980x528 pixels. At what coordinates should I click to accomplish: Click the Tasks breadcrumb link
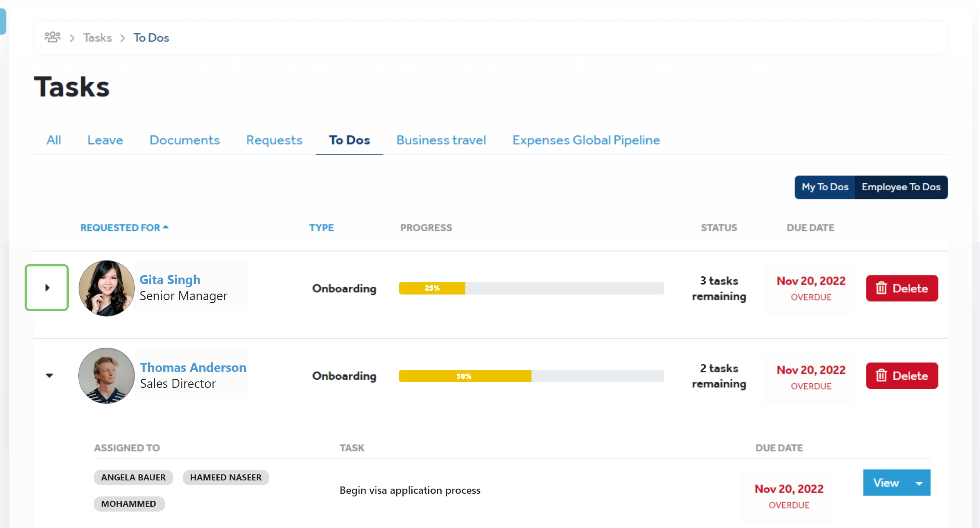97,38
